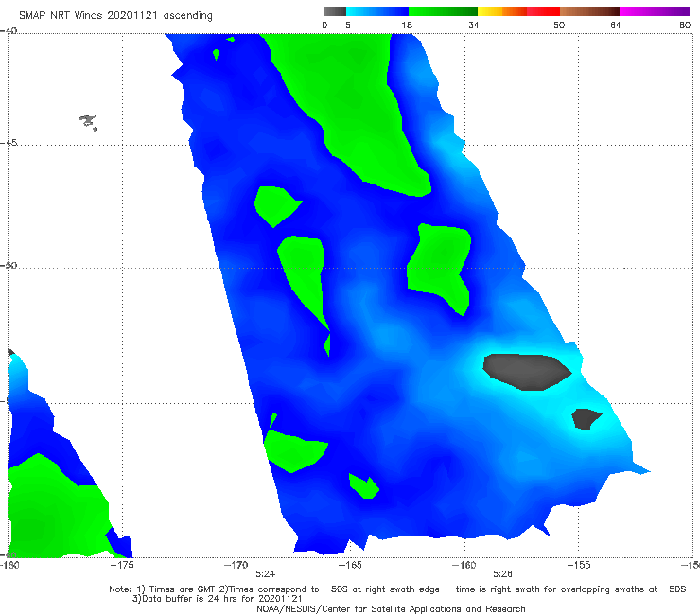700x615 pixels.
Task: Select the gray segment of the color bar
Action: tap(335, 11)
